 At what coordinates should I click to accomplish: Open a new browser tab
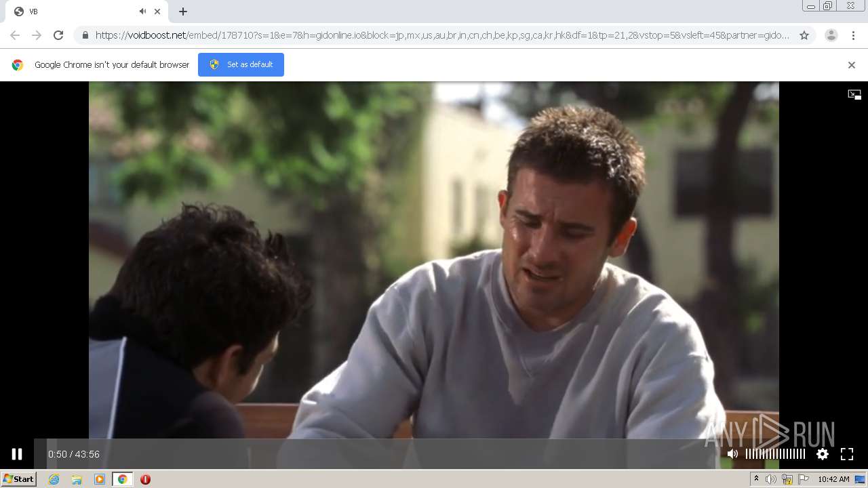pyautogui.click(x=183, y=12)
